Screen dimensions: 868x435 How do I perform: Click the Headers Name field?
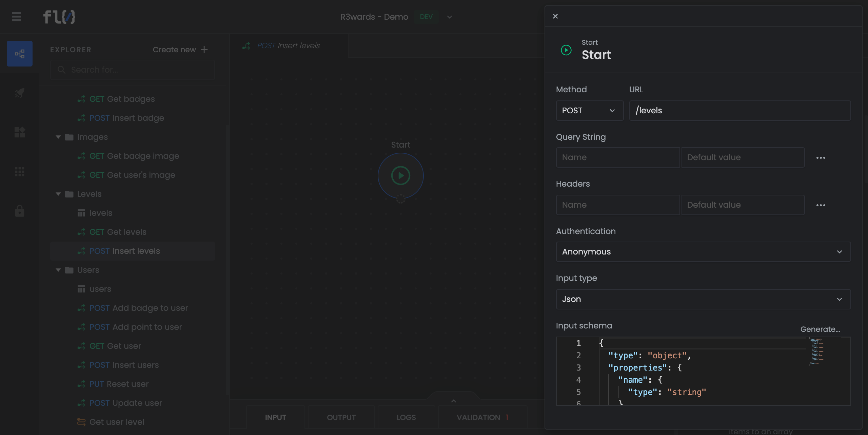[x=618, y=205]
